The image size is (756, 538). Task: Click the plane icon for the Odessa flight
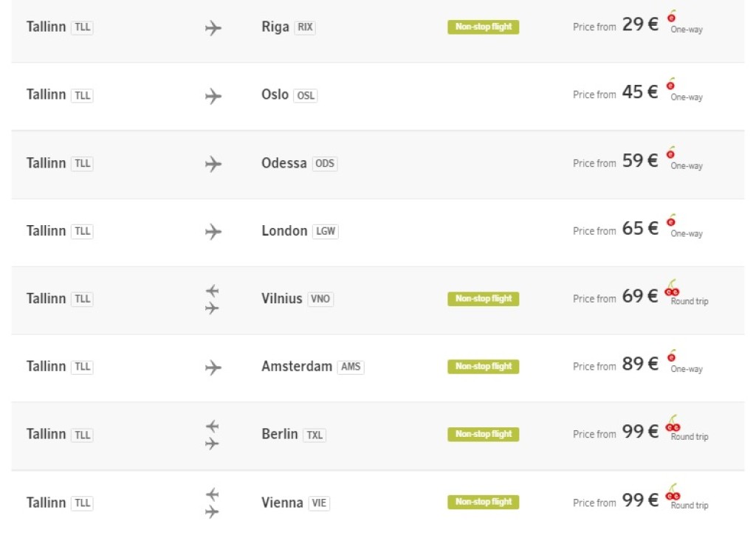click(x=213, y=164)
